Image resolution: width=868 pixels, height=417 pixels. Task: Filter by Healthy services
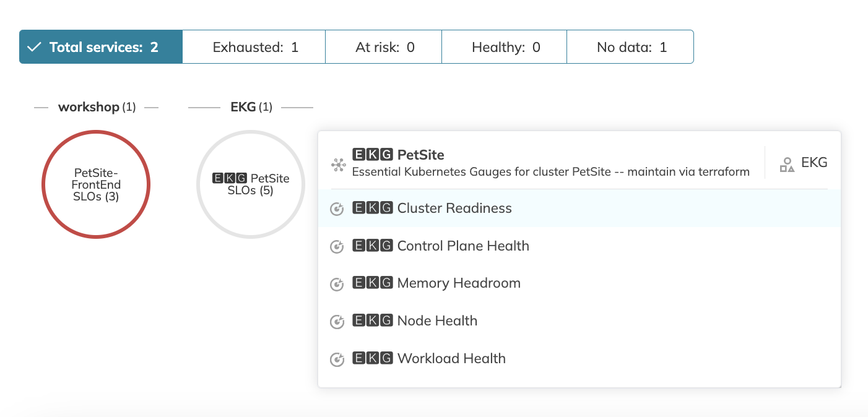pyautogui.click(x=505, y=47)
